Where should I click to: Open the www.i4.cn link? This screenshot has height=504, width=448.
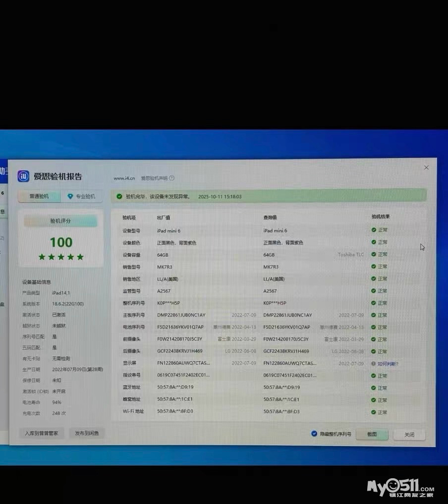[x=124, y=178]
